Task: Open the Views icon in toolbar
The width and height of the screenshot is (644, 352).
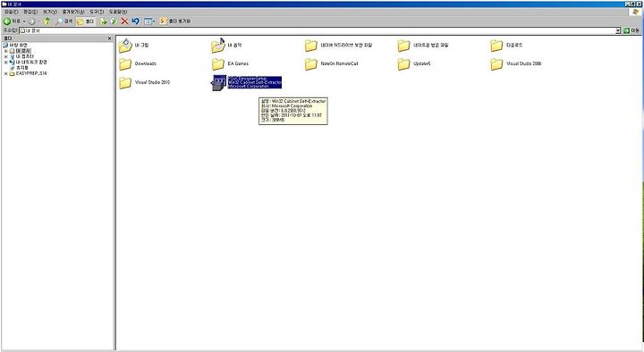Action: coord(148,21)
